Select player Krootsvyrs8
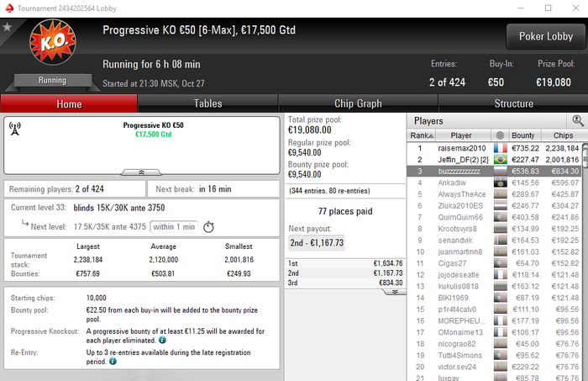 [x=457, y=229]
